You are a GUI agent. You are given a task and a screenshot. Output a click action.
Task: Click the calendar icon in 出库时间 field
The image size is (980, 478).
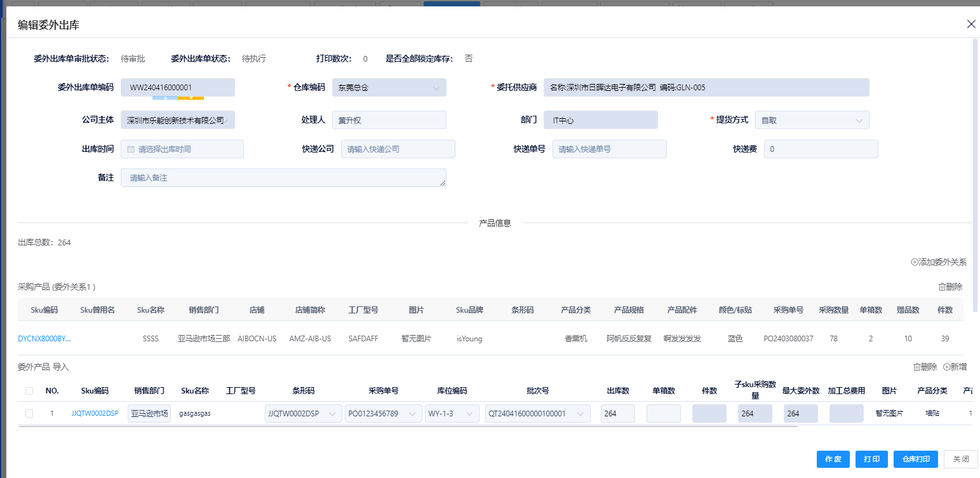(131, 149)
